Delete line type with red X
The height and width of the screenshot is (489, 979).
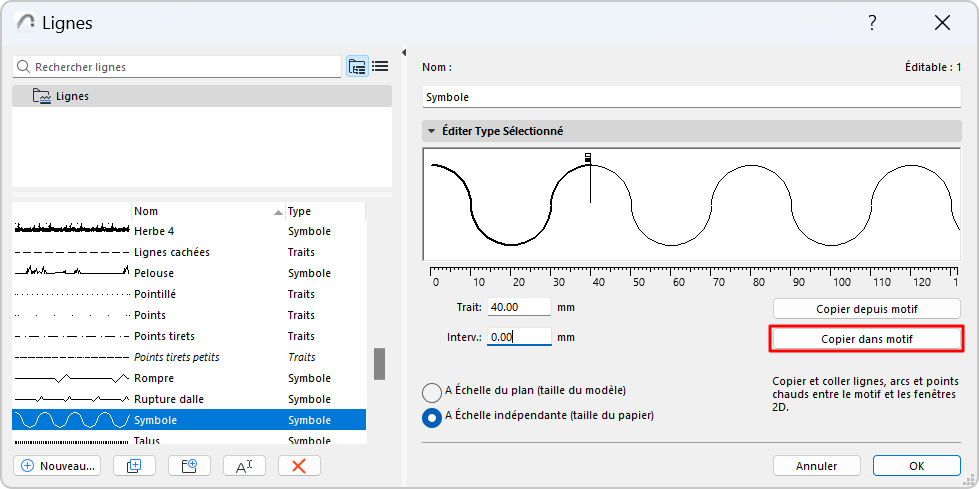tap(299, 466)
